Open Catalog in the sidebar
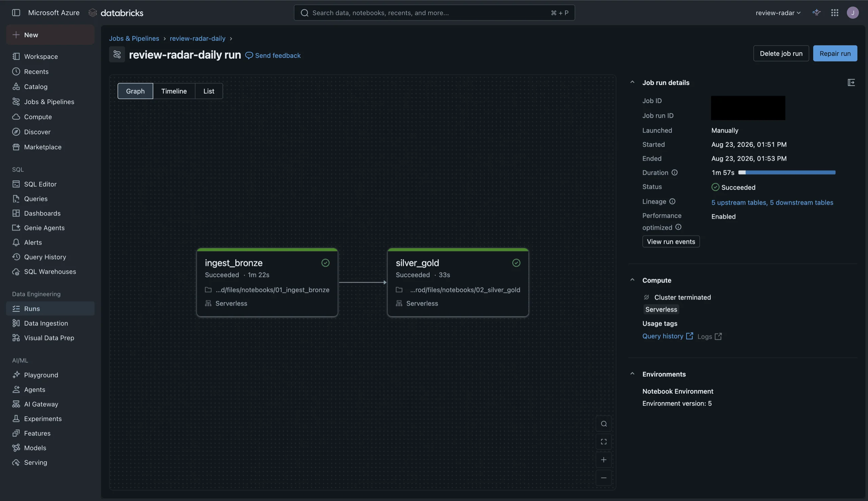 point(50,87)
